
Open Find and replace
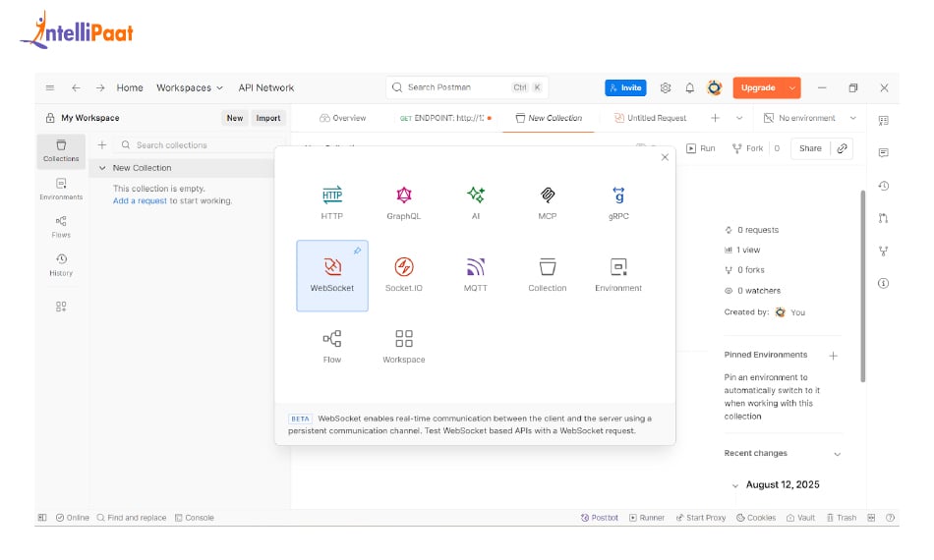coord(131,518)
